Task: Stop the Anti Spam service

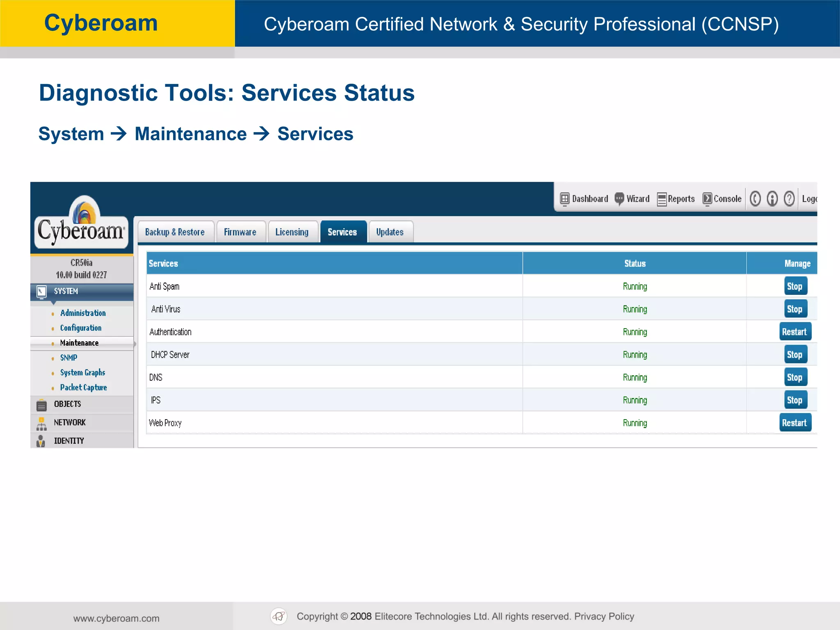Action: point(796,286)
